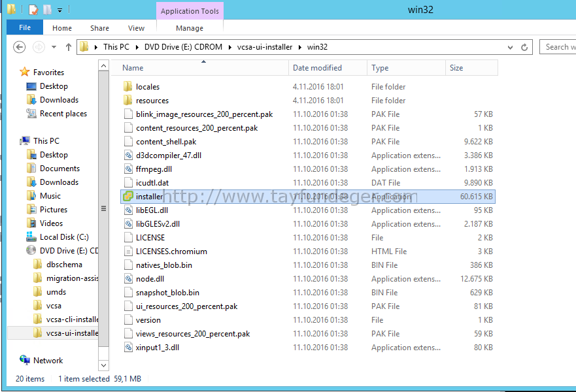Click the d3dcompiler_47.dll file icon
Screen dimensions: 576x392
(128, 155)
